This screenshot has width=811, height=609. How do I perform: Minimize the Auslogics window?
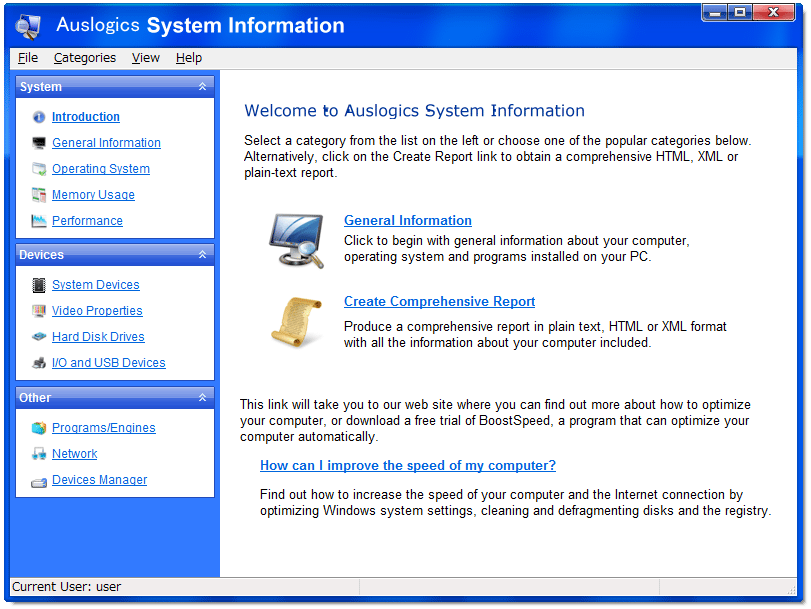tap(715, 12)
